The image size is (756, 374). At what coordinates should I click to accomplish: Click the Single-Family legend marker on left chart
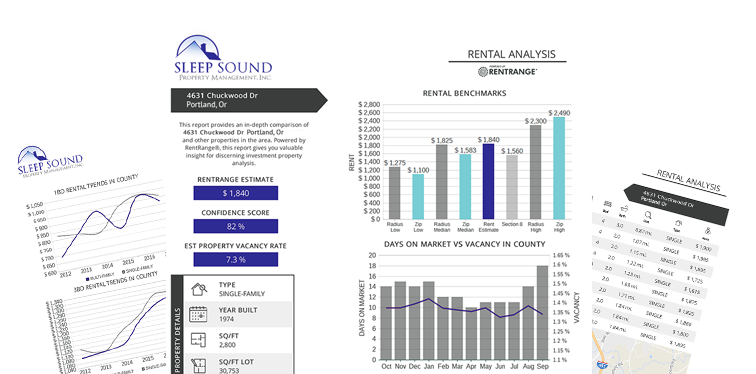[x=124, y=271]
